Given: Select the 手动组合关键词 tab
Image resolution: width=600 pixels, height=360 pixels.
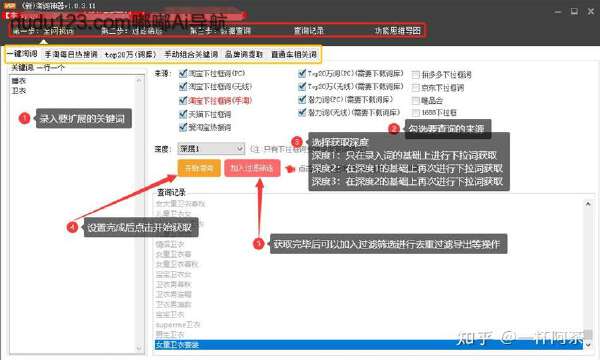Looking at the screenshot, I should 191,54.
